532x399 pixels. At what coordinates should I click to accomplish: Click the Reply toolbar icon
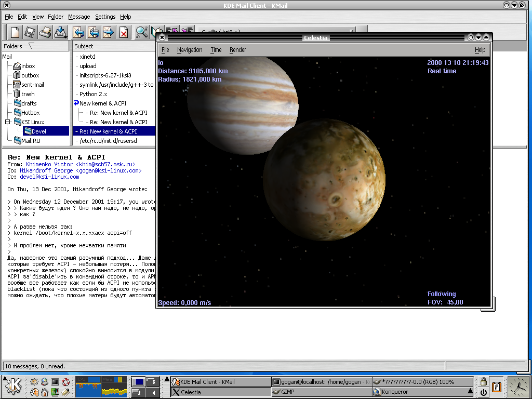pyautogui.click(x=78, y=32)
